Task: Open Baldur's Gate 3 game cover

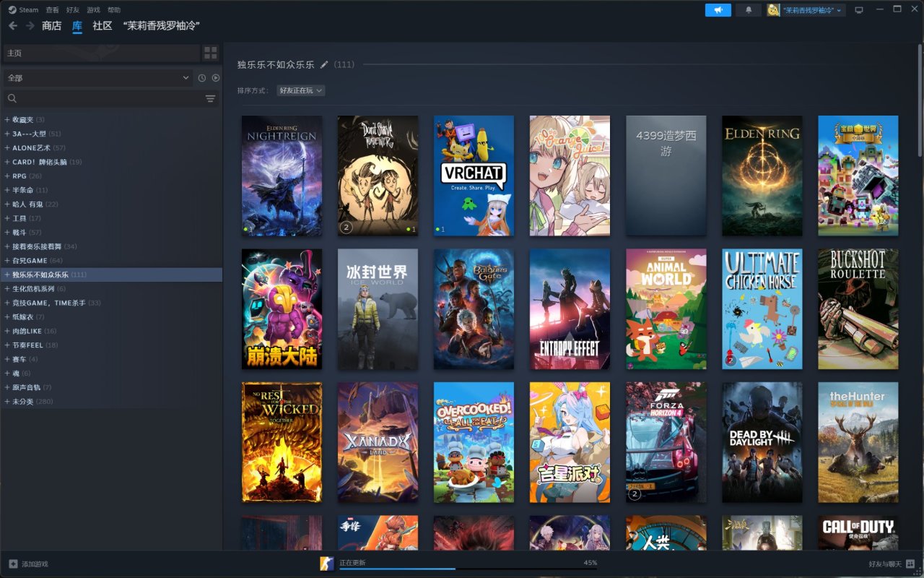Action: point(474,309)
